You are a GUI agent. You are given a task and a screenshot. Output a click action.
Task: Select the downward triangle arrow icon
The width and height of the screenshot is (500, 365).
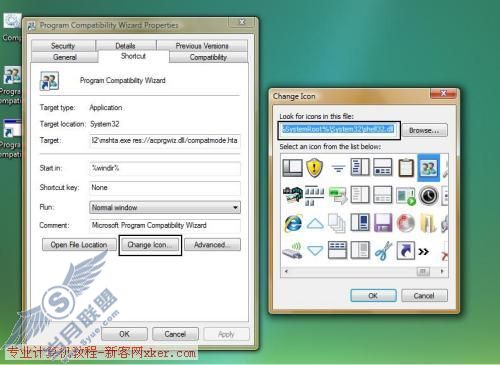coord(315,250)
